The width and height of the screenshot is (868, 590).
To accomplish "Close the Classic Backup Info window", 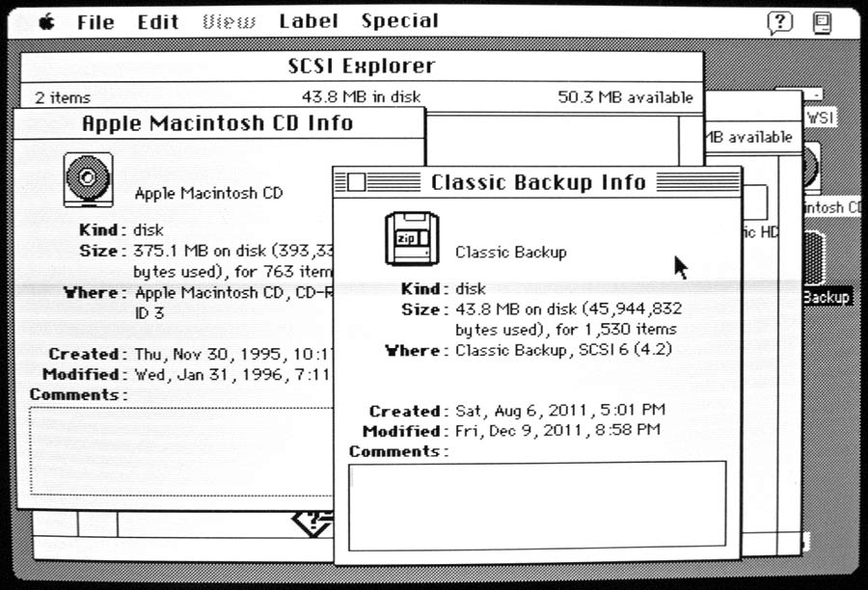I will point(356,182).
